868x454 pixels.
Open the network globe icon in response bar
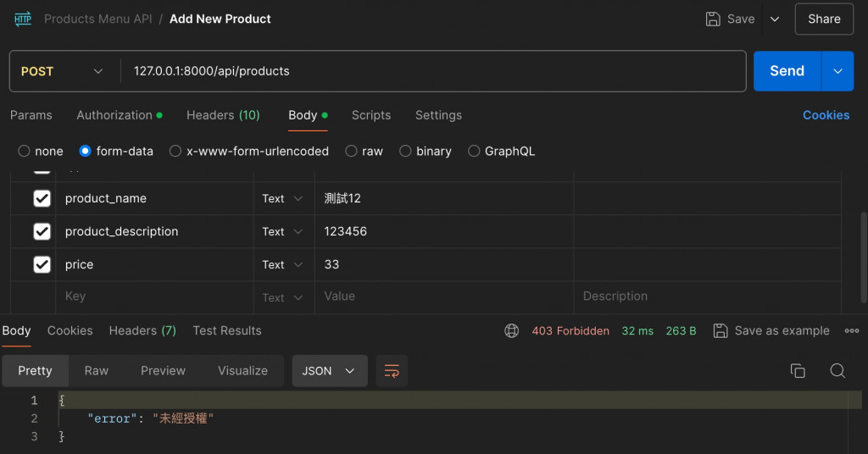click(511, 330)
